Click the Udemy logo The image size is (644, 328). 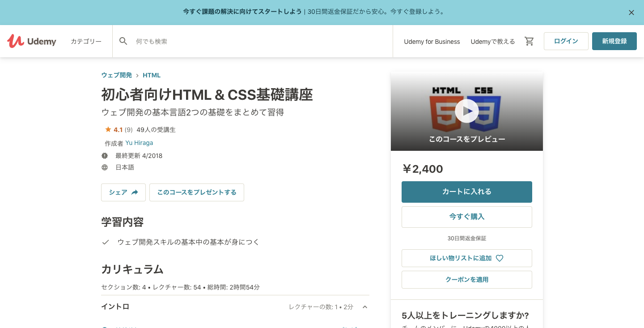(32, 41)
